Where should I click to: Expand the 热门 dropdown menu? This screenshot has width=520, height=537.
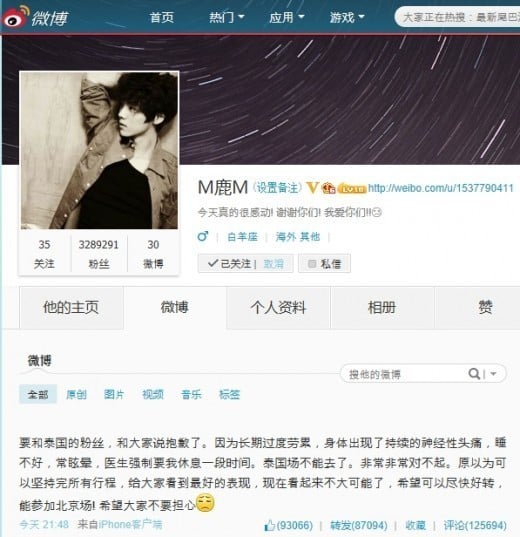click(226, 17)
